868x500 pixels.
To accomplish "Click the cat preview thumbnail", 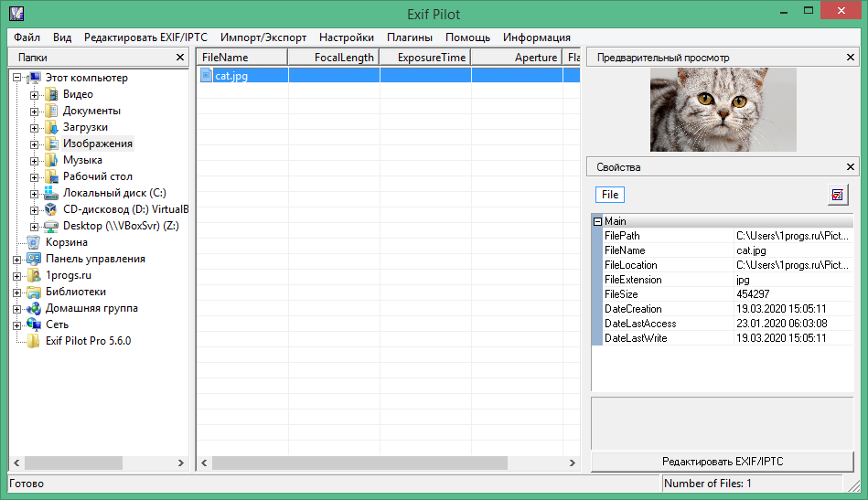I will point(723,110).
